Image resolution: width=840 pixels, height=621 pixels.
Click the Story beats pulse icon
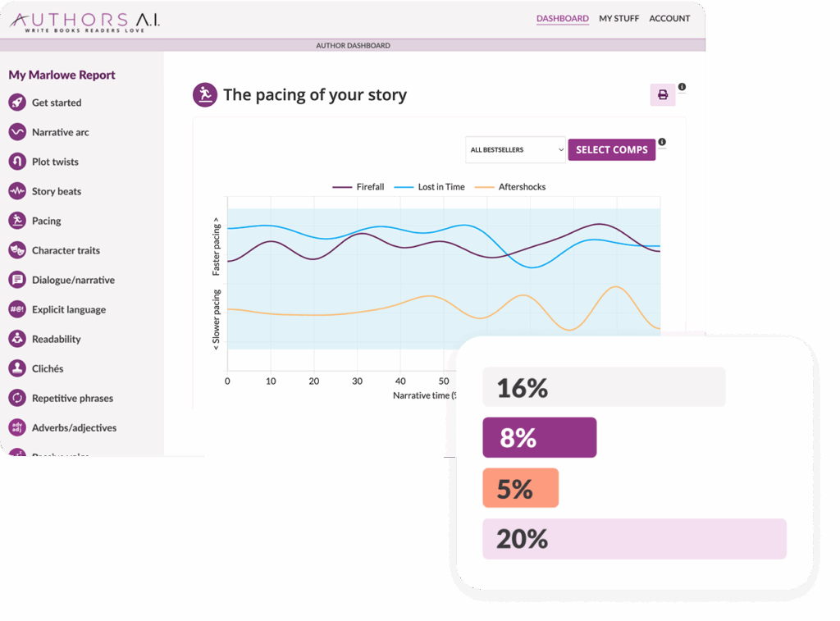[17, 191]
